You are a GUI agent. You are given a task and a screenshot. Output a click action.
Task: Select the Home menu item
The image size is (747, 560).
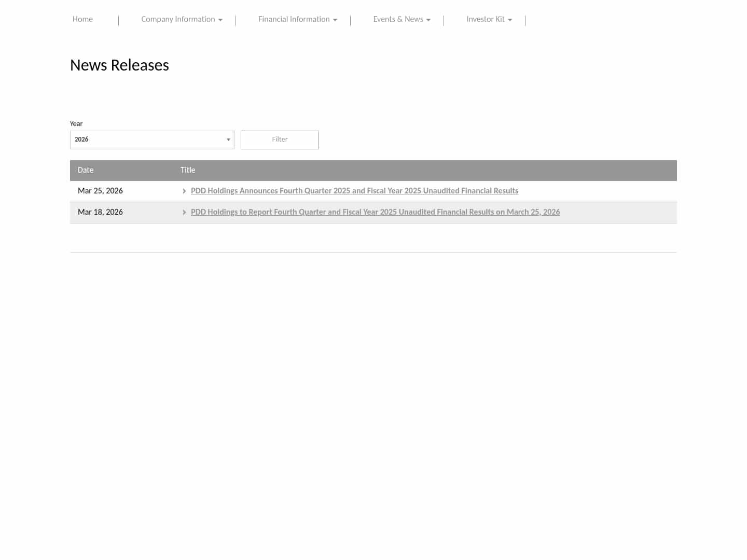(82, 19)
